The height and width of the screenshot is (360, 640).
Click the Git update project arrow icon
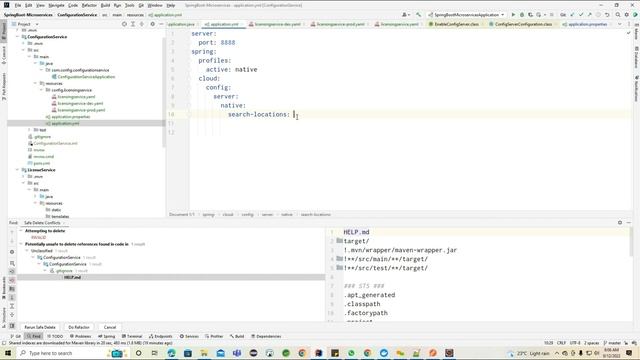(x=572, y=15)
